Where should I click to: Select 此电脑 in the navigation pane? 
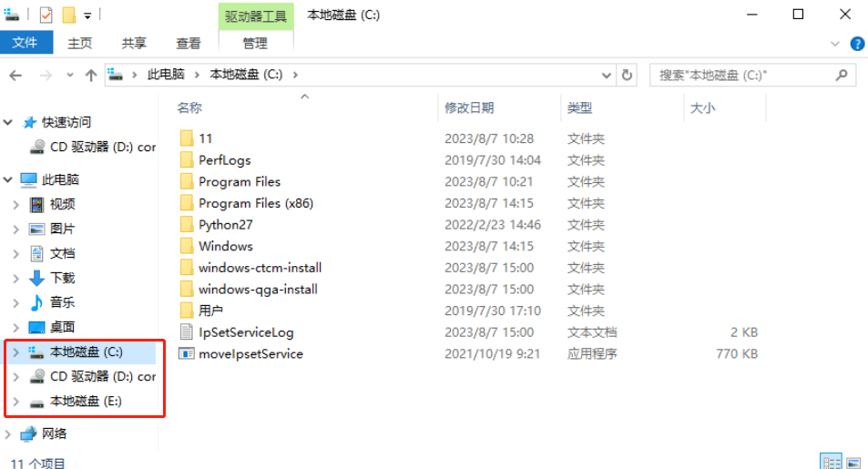60,179
